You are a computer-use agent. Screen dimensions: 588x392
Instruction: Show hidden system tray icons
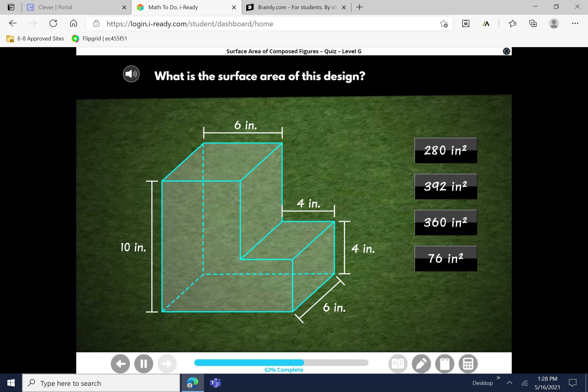pyautogui.click(x=510, y=383)
